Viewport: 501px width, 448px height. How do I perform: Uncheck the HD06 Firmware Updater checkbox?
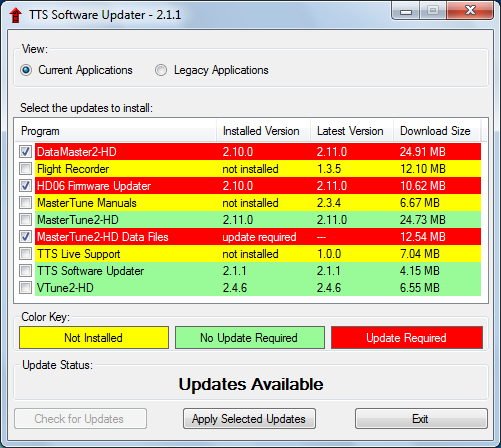[x=25, y=186]
